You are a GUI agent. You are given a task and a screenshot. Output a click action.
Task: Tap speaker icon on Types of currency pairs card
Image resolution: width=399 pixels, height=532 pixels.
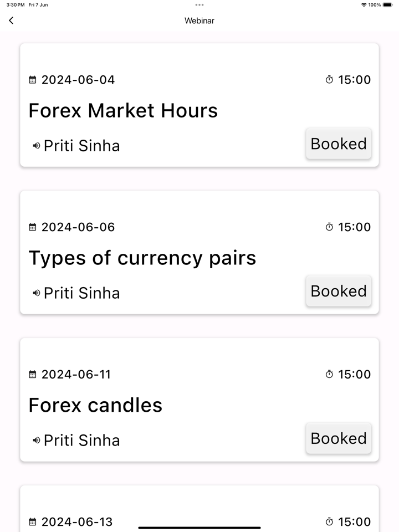coord(37,293)
